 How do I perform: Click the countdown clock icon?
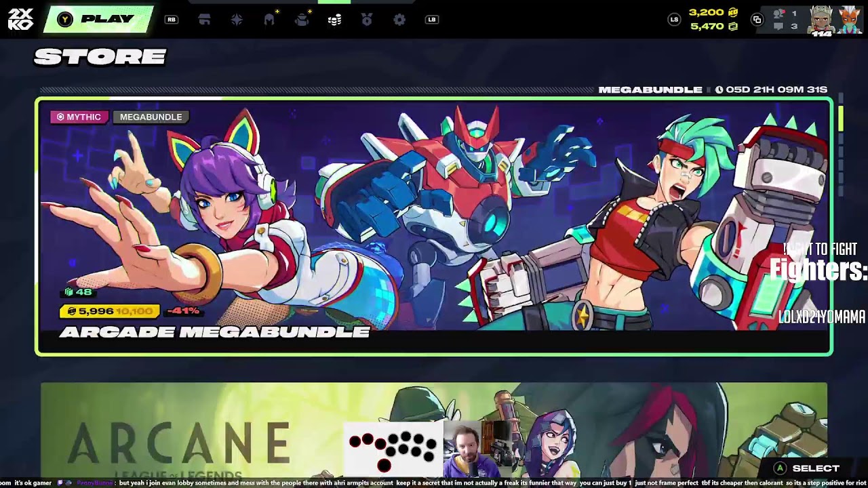coord(719,89)
